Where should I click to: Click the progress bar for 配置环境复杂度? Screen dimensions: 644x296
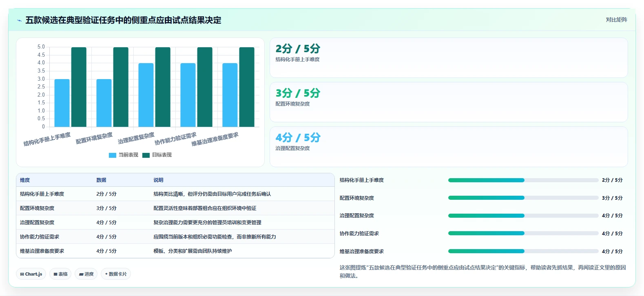click(523, 198)
